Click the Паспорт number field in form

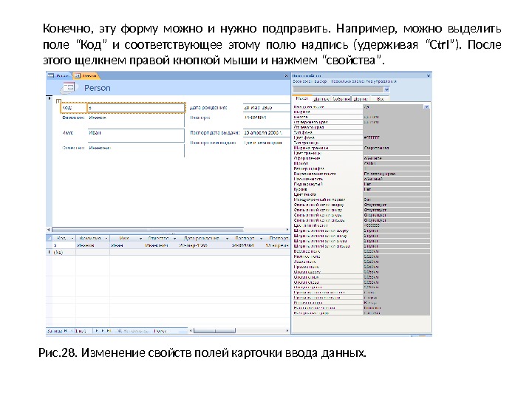266,117
